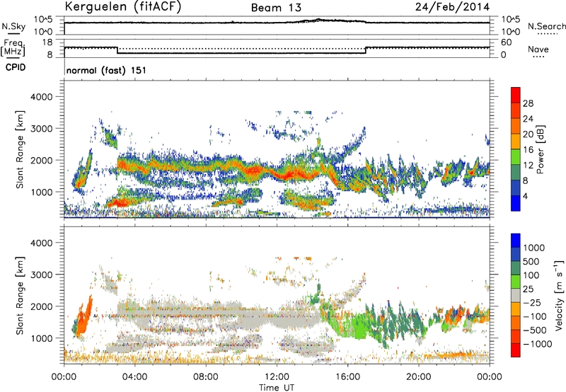The width and height of the screenshot is (566, 392).
Task: Click the 'Time UT' axis label
Action: (x=277, y=388)
